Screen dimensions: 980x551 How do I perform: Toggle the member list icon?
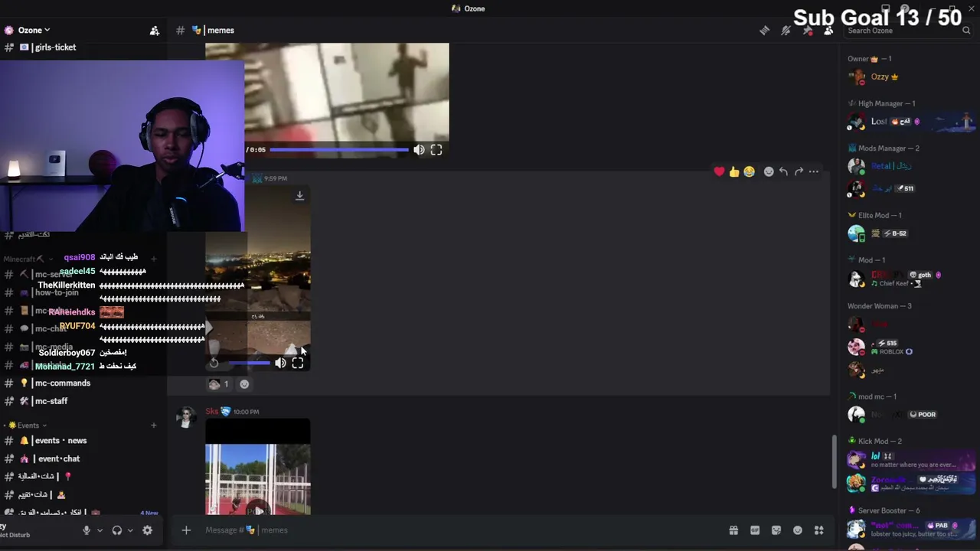[x=828, y=31]
